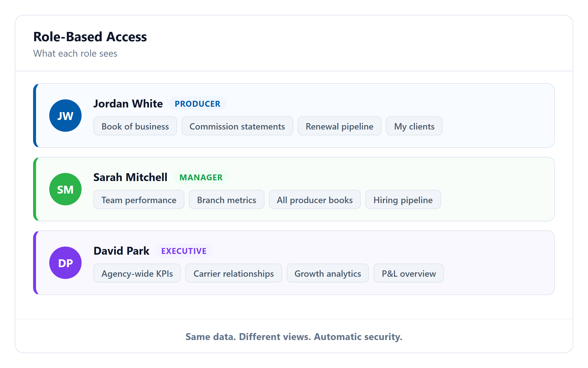Viewport: 588px width, 368px height.
Task: Open the Hiring pipeline chip
Action: click(x=403, y=200)
